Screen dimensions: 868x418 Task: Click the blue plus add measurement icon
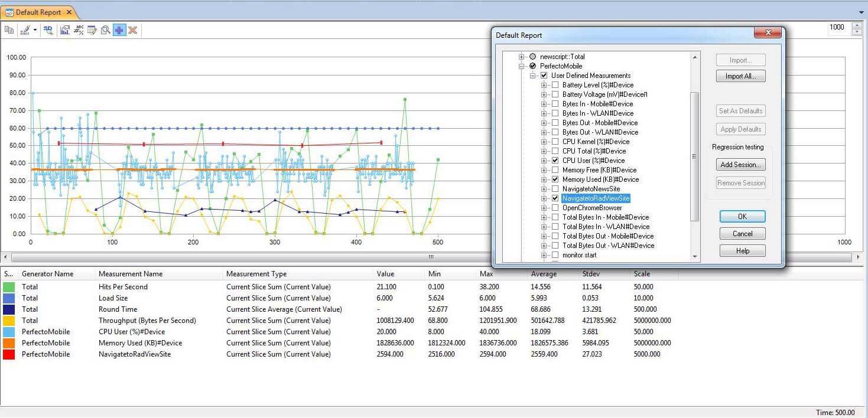pos(120,30)
